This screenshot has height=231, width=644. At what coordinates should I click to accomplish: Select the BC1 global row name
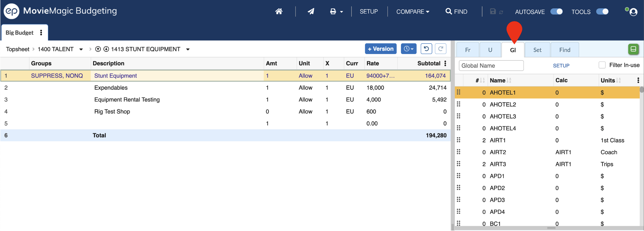click(495, 223)
